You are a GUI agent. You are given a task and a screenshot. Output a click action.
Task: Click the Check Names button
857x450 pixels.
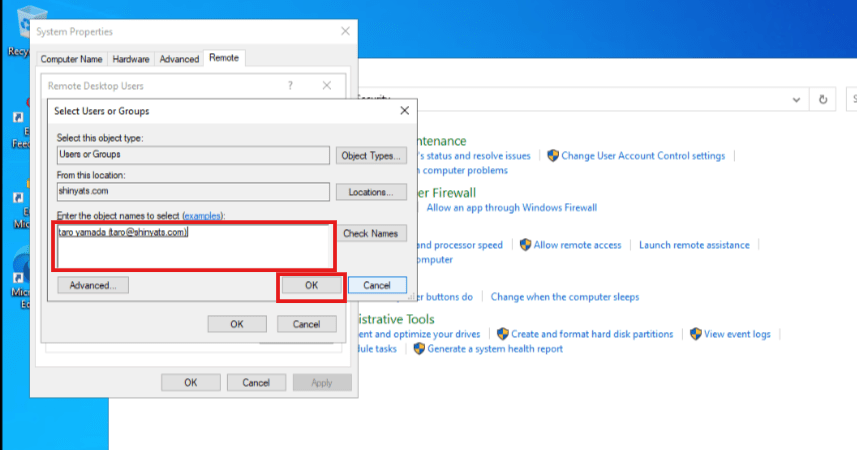coord(371,233)
